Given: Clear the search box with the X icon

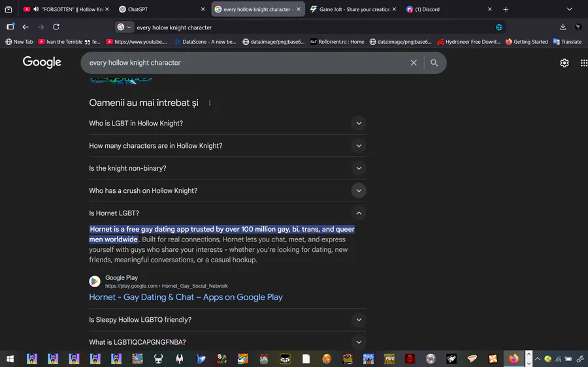Looking at the screenshot, I should pyautogui.click(x=414, y=63).
